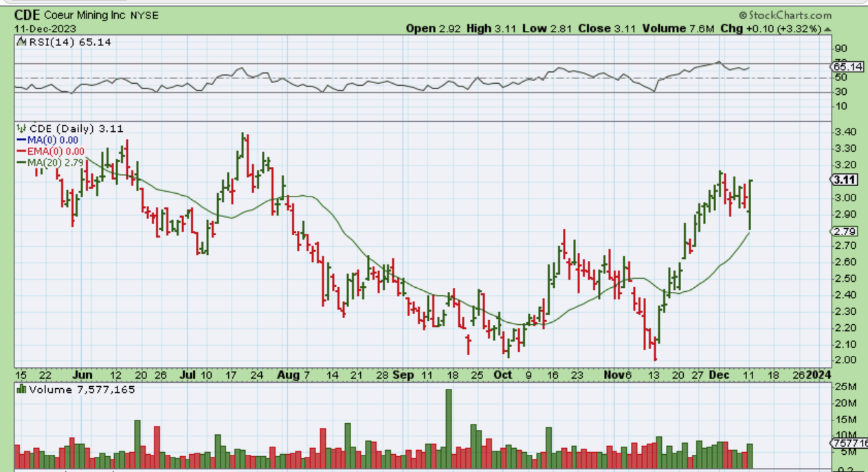Click the Sep label on the date axis

coord(403,375)
